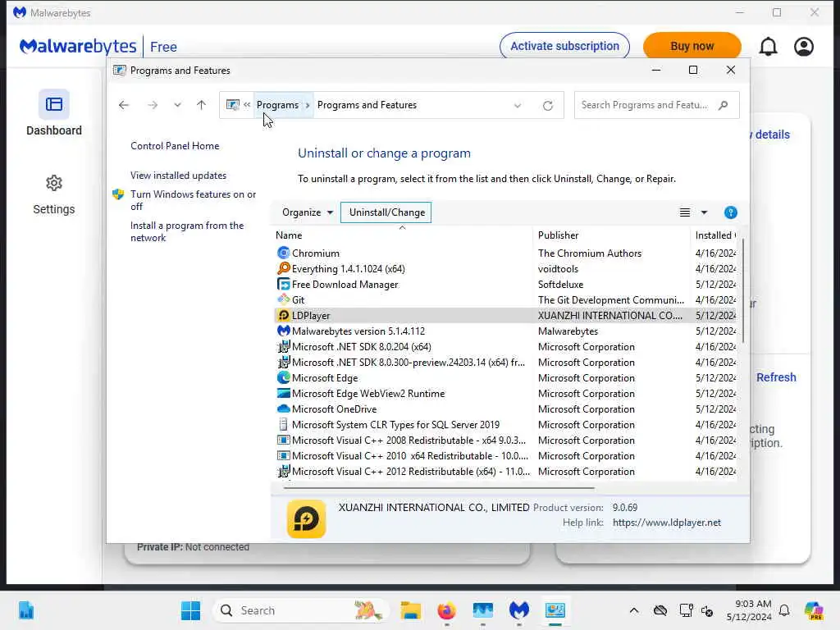Click the Windows taskbar Search box
The height and width of the screenshot is (630, 840).
coord(300,610)
